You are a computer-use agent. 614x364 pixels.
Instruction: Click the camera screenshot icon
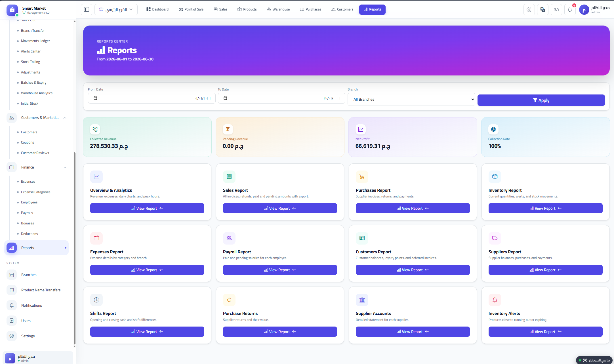coord(556,10)
